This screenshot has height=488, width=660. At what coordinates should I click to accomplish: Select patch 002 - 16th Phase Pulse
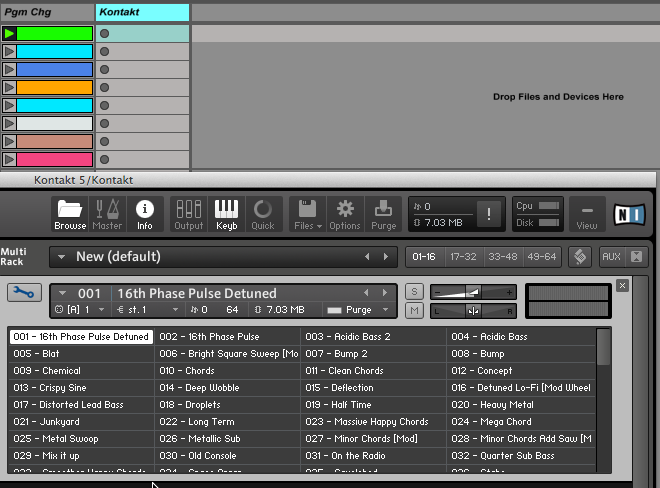point(227,336)
